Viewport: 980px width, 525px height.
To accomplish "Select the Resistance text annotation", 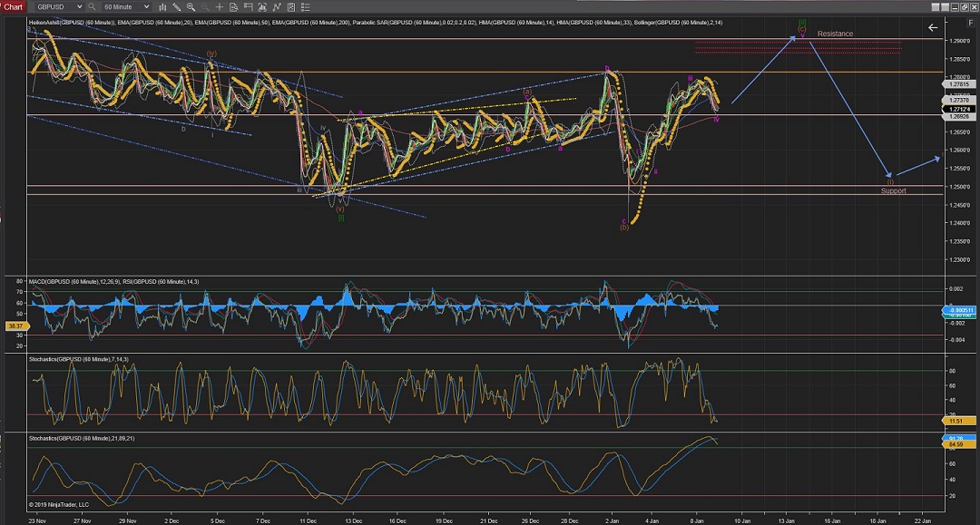I will [835, 34].
